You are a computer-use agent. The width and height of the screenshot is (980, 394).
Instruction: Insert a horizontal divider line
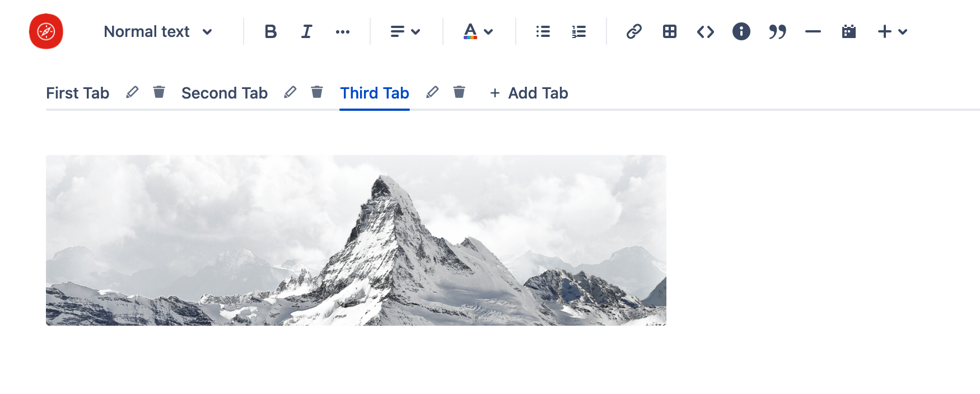[813, 31]
